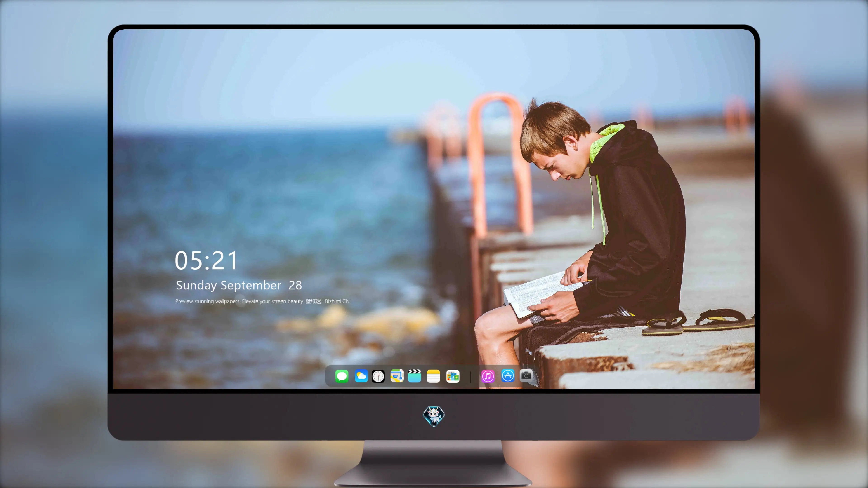
Task: Open the Maps app in the dock
Action: (397, 376)
